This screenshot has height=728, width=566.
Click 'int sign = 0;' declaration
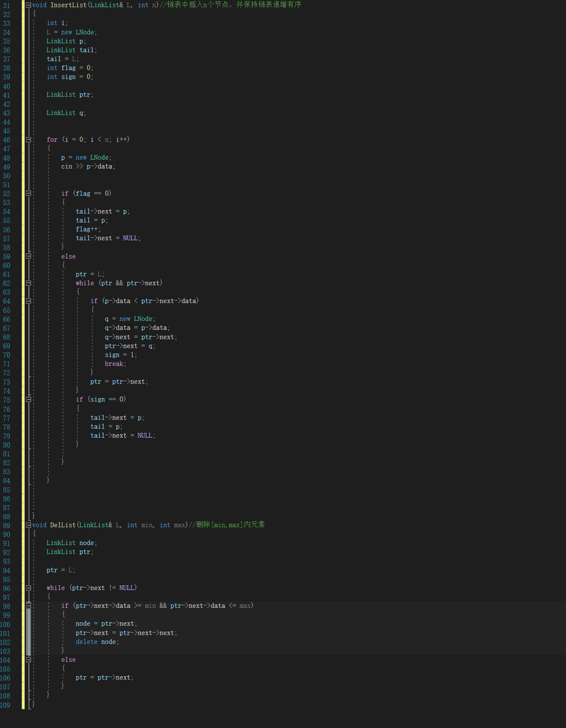coord(70,77)
